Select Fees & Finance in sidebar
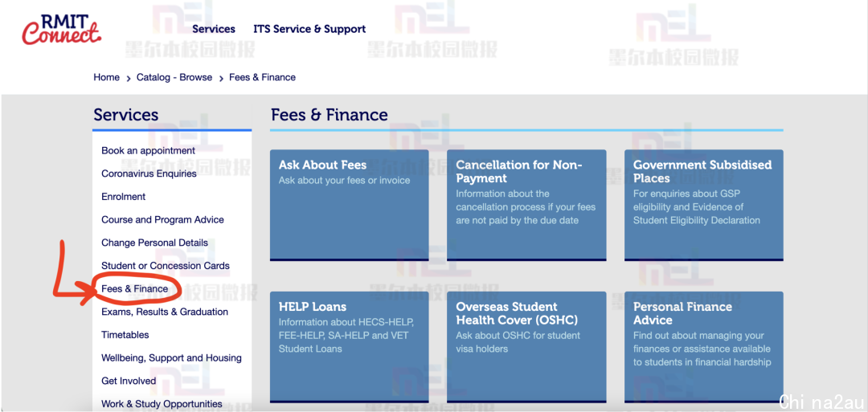Screen dimensions: 868x412 tap(134, 288)
